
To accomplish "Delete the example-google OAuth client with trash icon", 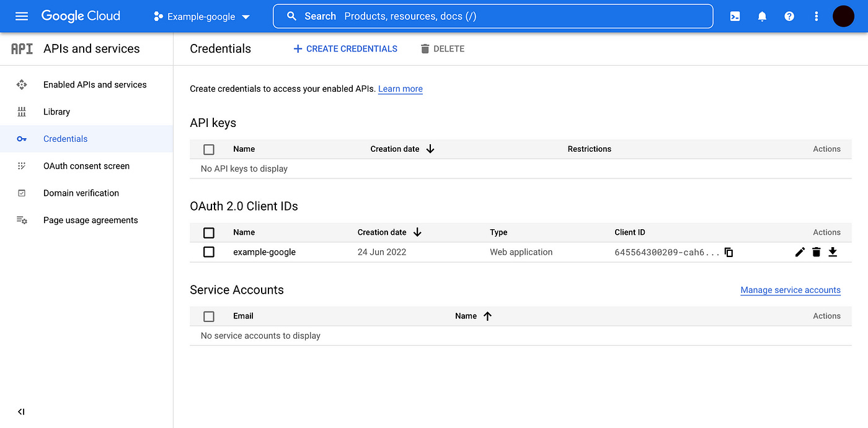I will (x=817, y=252).
